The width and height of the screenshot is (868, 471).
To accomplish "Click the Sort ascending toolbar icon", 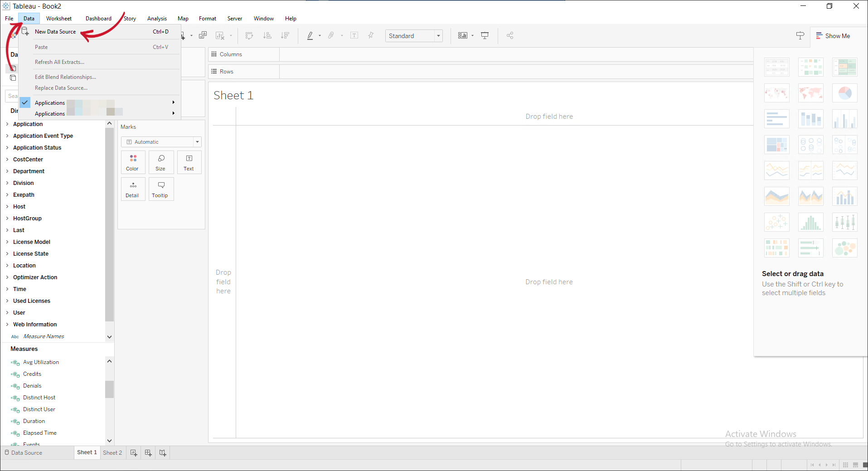I will 267,35.
